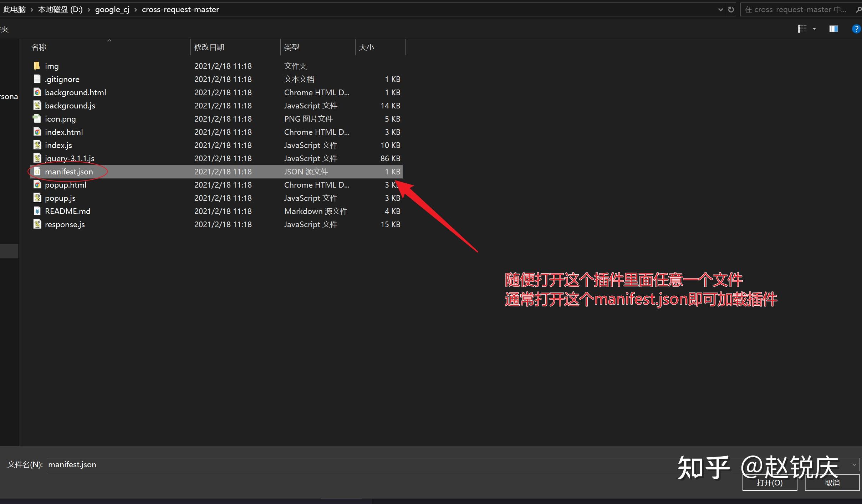Image resolution: width=862 pixels, height=504 pixels.
Task: Select the index.html Chrome icon
Action: pyautogui.click(x=37, y=132)
